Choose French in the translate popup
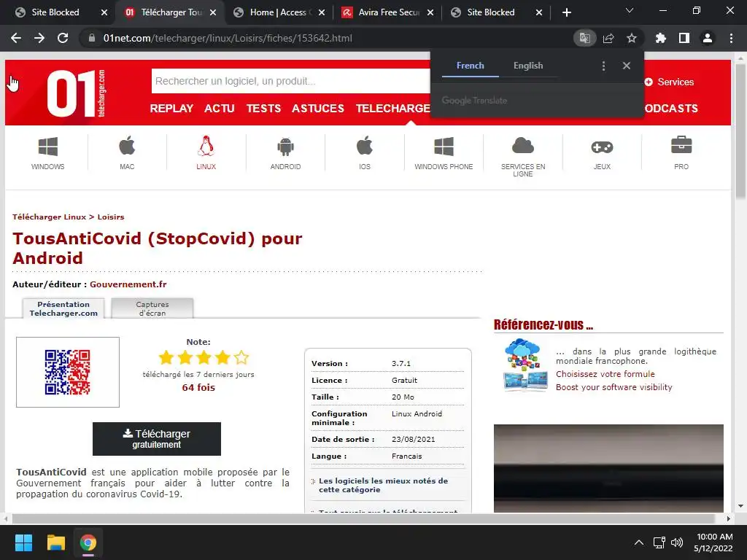This screenshot has width=747, height=560. (471, 66)
